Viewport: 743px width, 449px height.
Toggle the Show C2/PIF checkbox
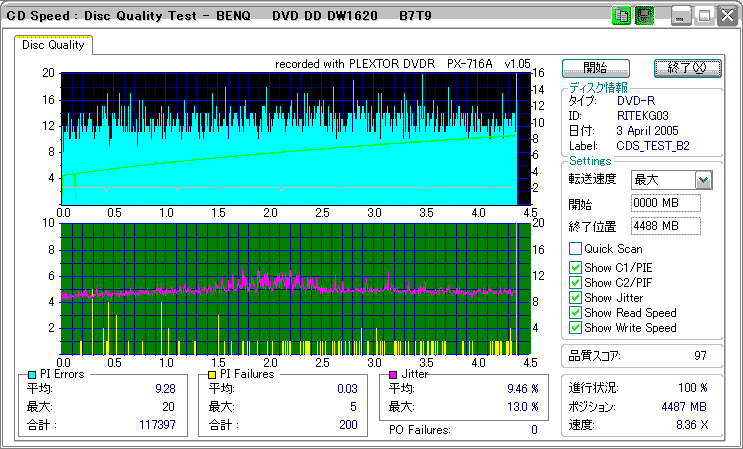(575, 282)
